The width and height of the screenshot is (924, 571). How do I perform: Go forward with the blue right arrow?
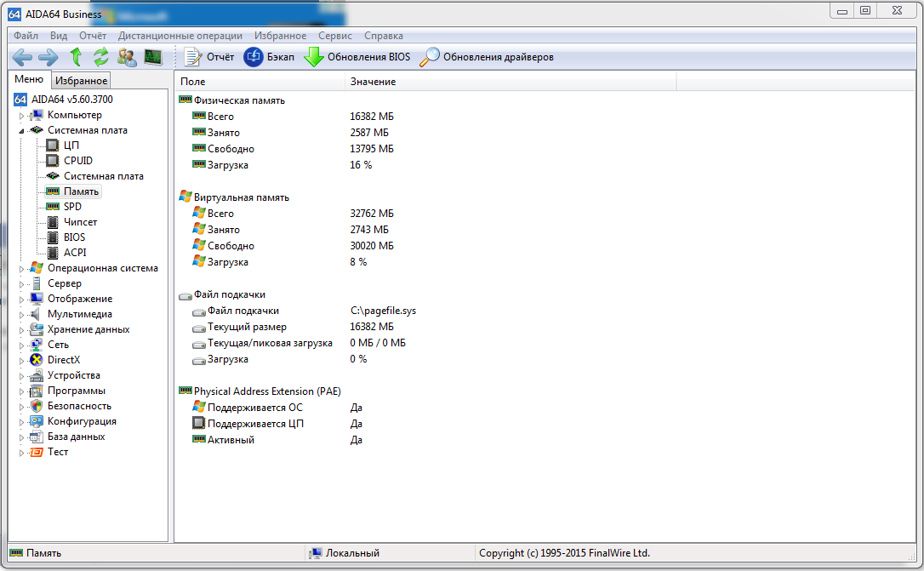(x=48, y=57)
